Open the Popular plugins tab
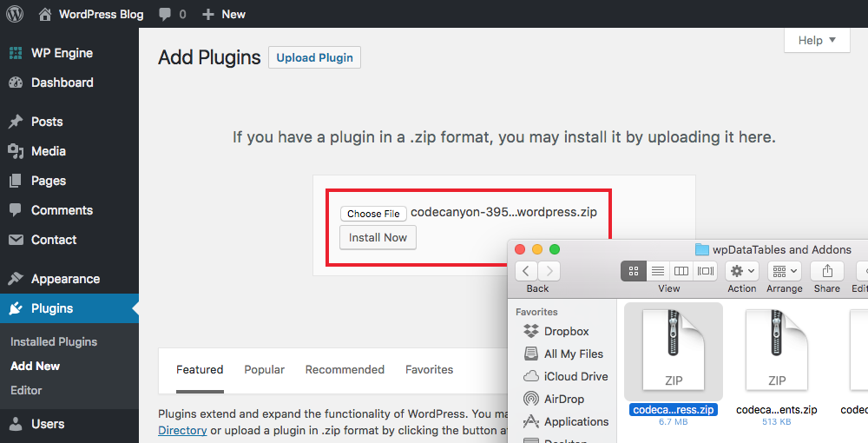This screenshot has width=868, height=443. pos(264,369)
